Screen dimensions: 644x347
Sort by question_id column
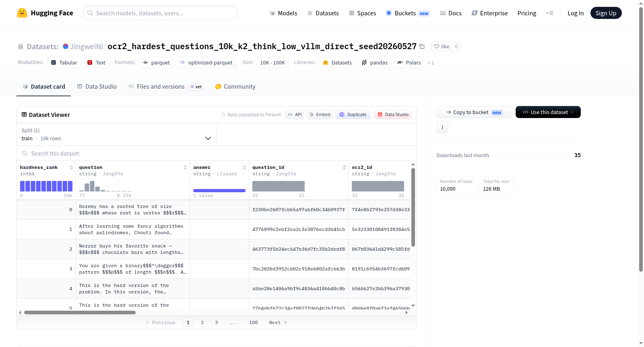pos(344,167)
